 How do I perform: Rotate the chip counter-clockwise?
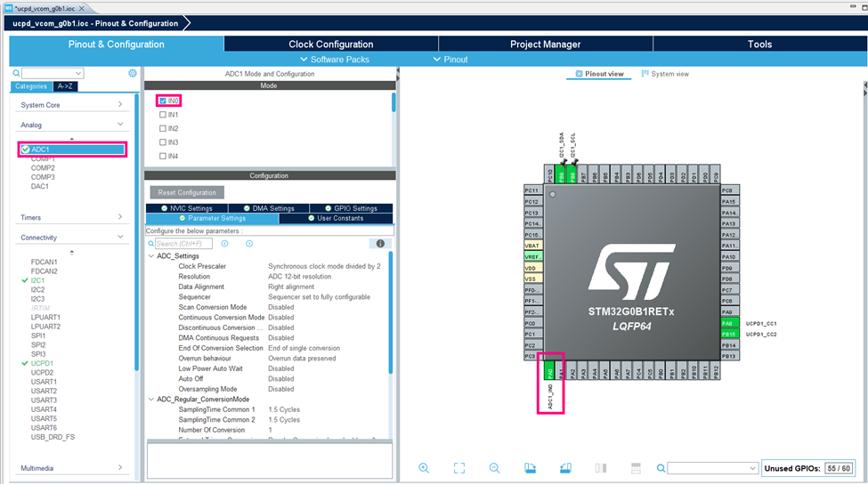[565, 468]
